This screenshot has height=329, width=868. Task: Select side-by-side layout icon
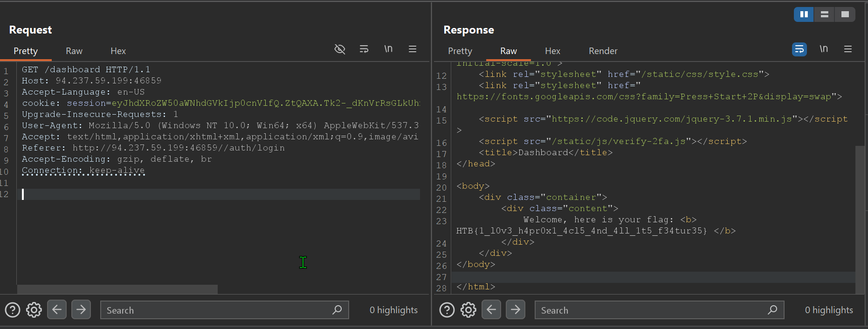[804, 14]
